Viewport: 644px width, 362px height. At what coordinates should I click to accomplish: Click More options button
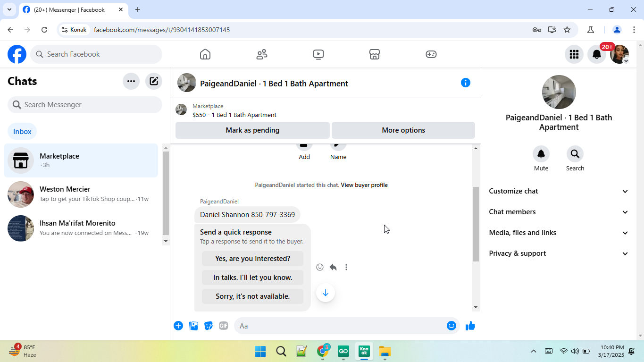(x=403, y=130)
